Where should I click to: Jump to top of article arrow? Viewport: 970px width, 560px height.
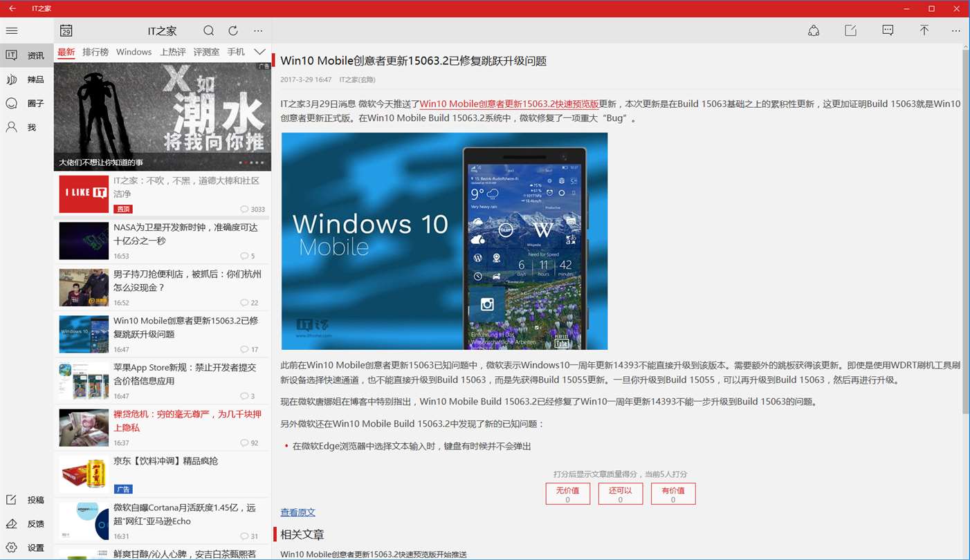(x=924, y=30)
